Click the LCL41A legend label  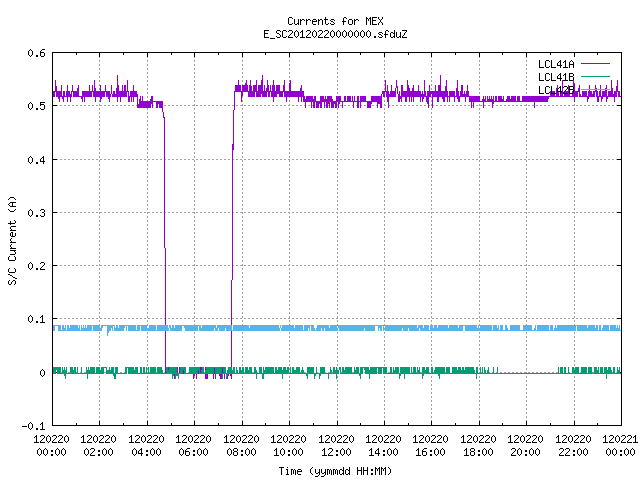tap(556, 64)
